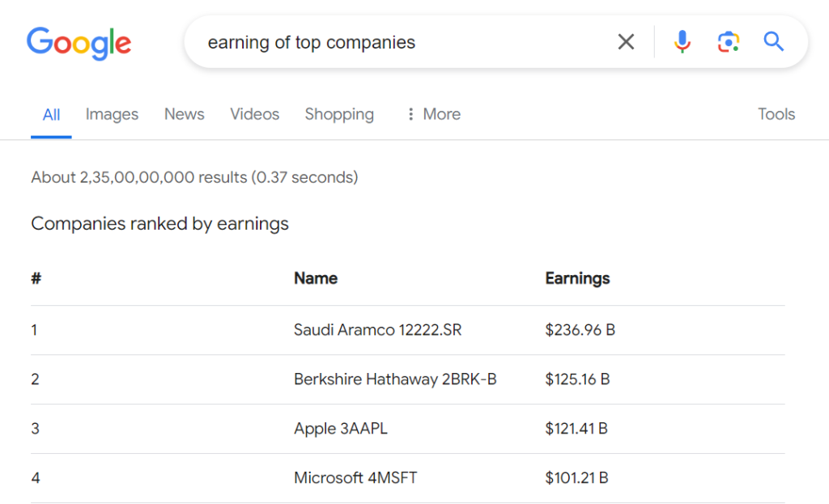Go to the Videos tab
This screenshot has height=504, width=829.
click(254, 114)
